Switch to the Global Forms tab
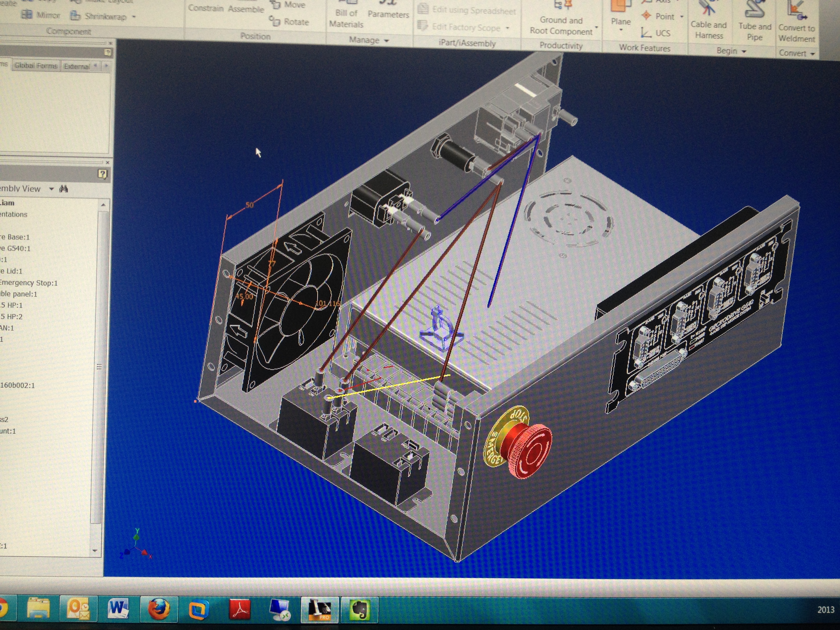This screenshot has width=840, height=630. click(x=36, y=66)
